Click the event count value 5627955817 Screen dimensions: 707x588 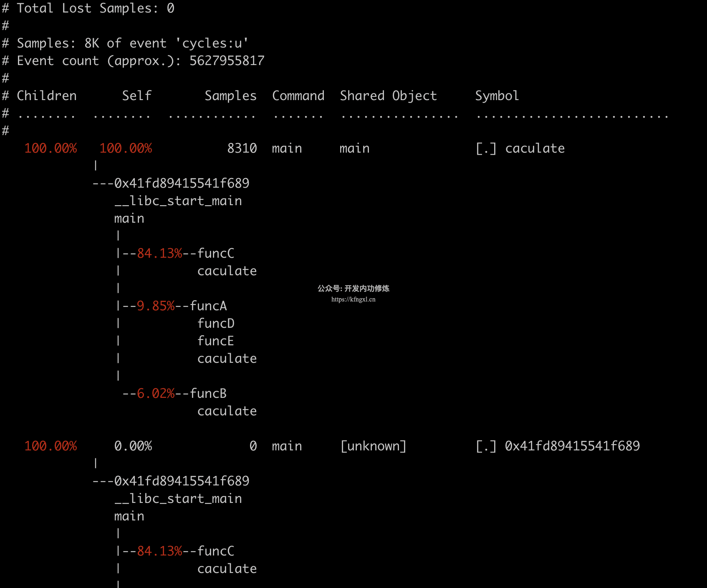227,60
